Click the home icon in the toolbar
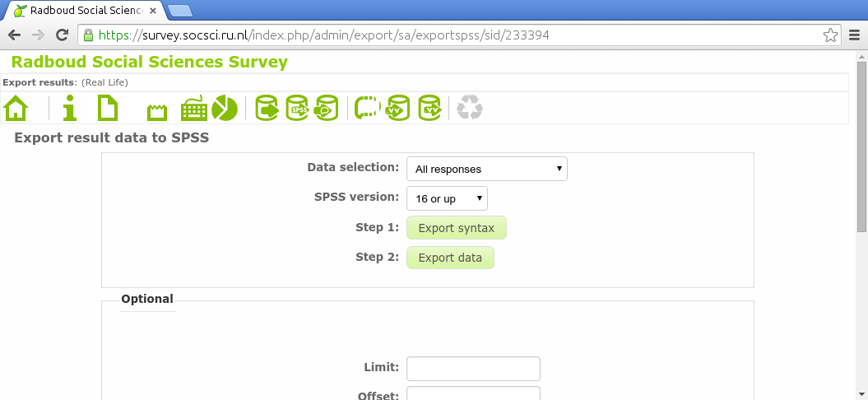The height and width of the screenshot is (400, 868). coord(16,108)
